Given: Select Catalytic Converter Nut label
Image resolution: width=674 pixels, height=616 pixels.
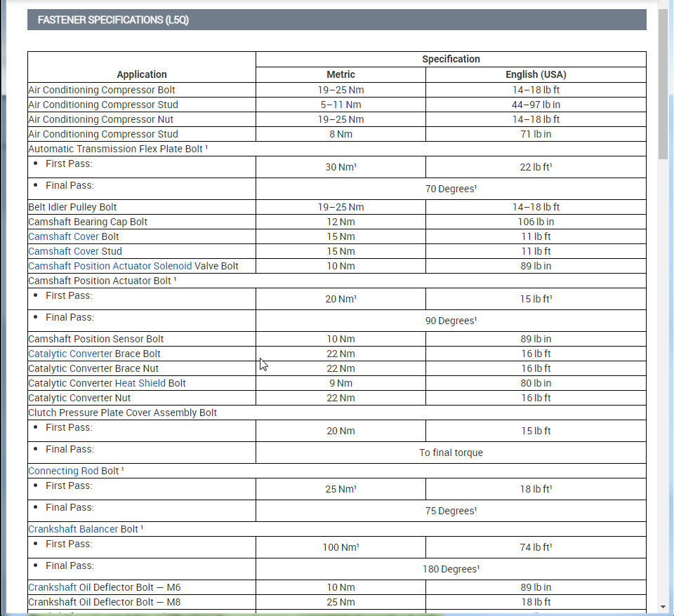Looking at the screenshot, I should click(79, 398).
